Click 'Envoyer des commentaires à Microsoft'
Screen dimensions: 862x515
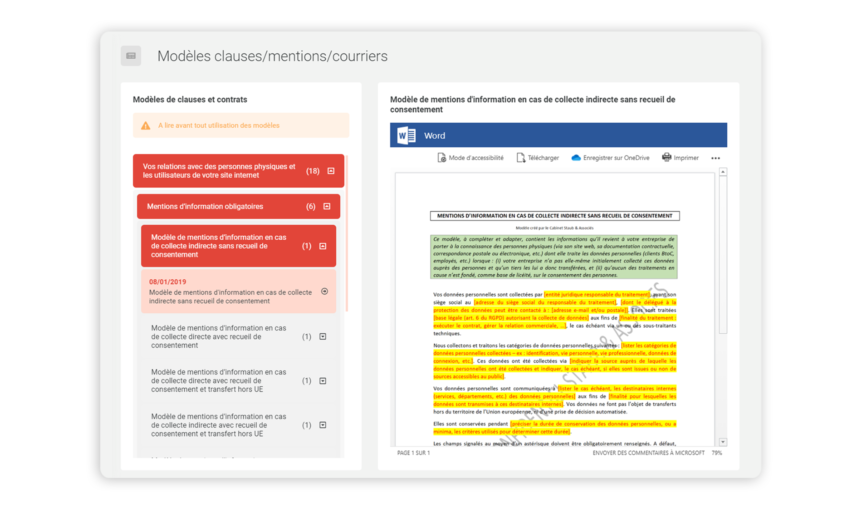[648, 453]
